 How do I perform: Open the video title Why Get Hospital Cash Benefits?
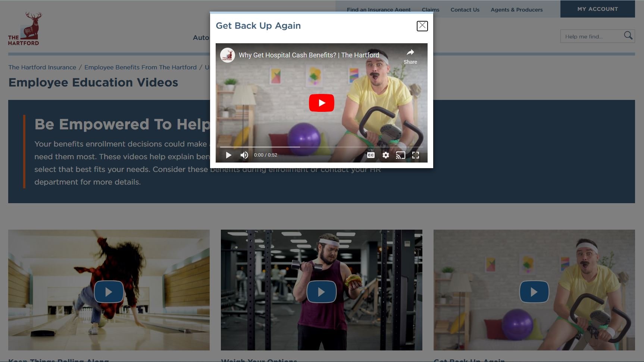[x=309, y=55]
